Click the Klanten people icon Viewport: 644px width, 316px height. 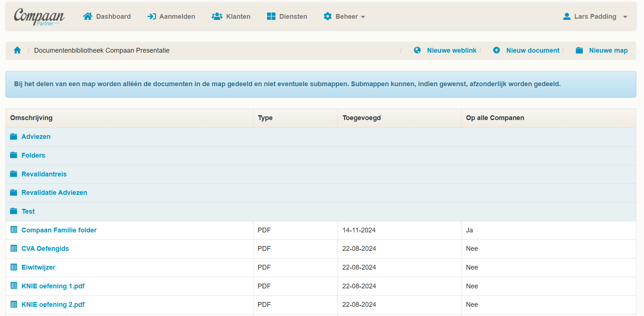(x=217, y=16)
